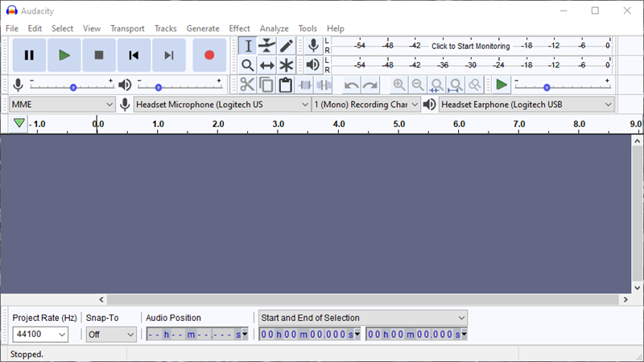Viewport: 644px width, 362px height.
Task: Open the MME audio host dropdown
Action: pyautogui.click(x=62, y=105)
